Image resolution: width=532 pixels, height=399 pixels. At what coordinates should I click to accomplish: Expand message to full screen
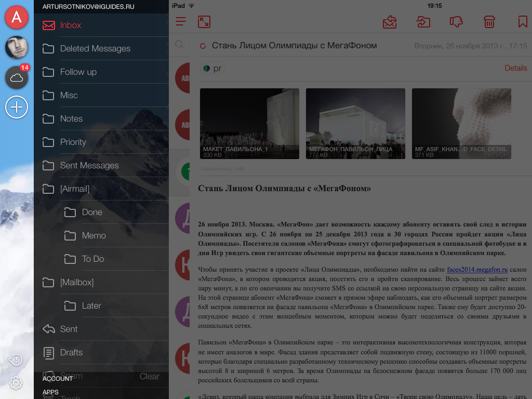point(204,22)
